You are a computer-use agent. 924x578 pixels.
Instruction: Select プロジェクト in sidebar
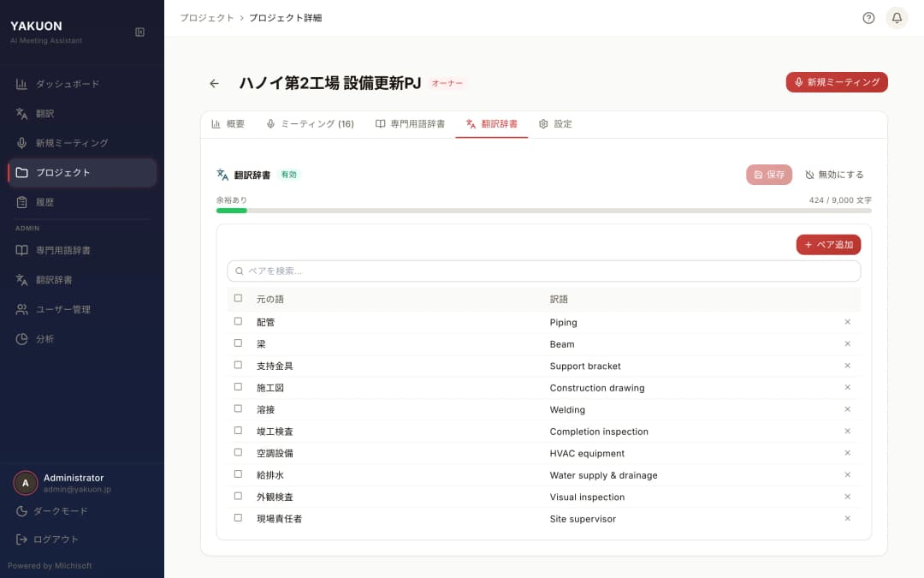point(82,172)
